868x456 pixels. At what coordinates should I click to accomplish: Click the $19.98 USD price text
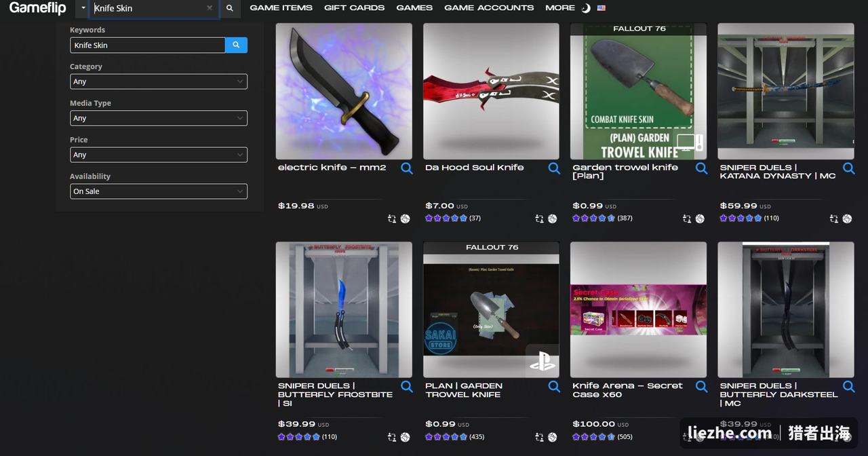point(303,206)
